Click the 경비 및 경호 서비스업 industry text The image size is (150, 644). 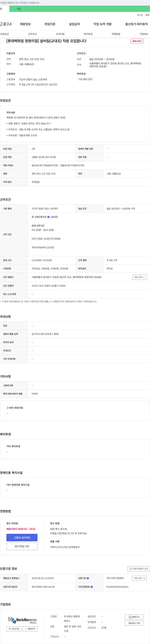coord(73,629)
